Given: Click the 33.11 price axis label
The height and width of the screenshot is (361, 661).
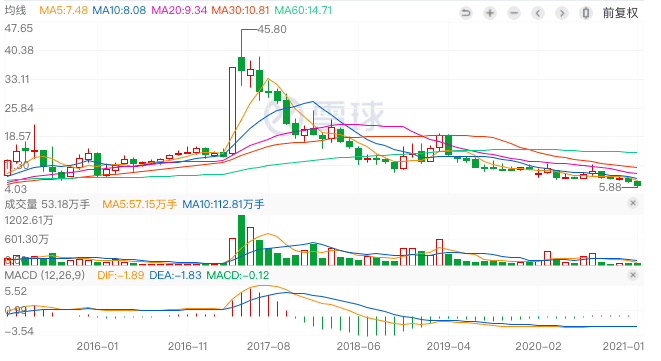Looking at the screenshot, I should point(17,79).
